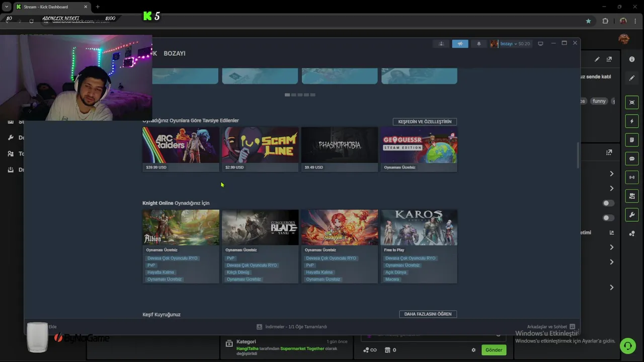Switch Steam to Big Picture mode
The image size is (644, 362).
[x=540, y=44]
